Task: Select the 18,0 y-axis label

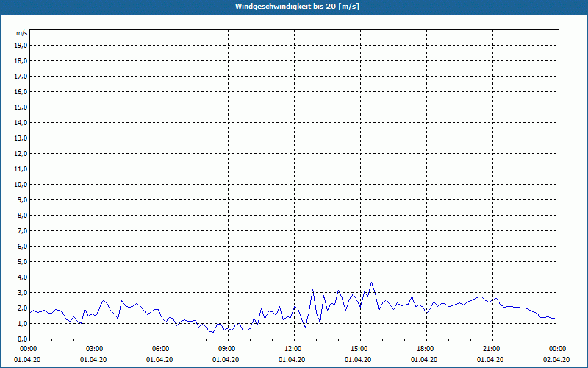Action: [x=21, y=61]
